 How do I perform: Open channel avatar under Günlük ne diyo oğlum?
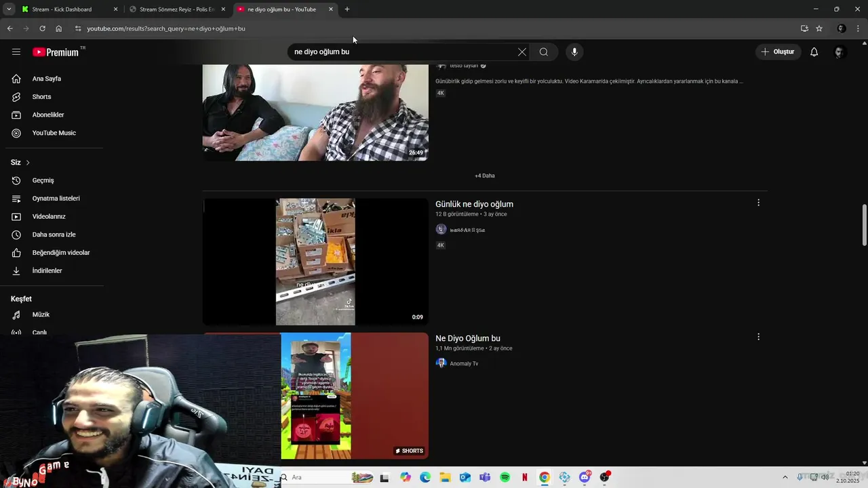441,229
